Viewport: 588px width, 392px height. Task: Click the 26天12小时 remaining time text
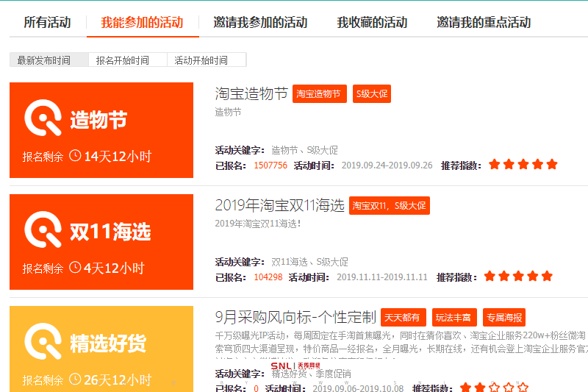tap(118, 380)
